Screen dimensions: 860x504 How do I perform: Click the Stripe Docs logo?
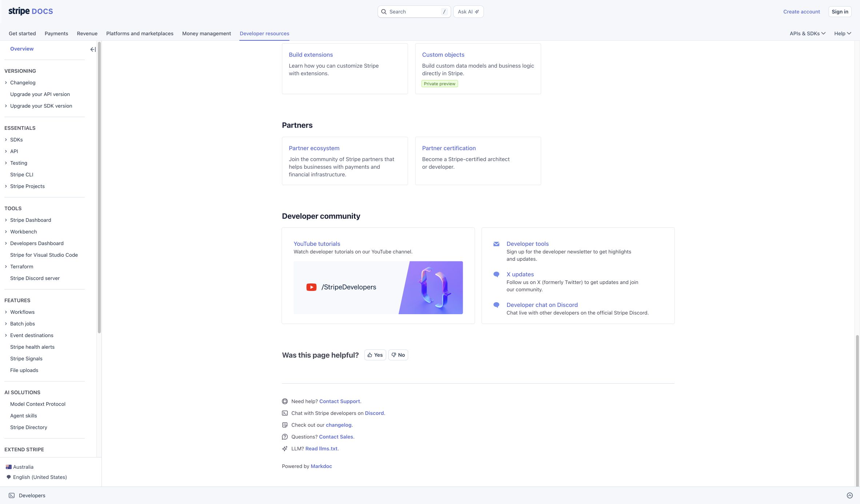click(x=31, y=11)
